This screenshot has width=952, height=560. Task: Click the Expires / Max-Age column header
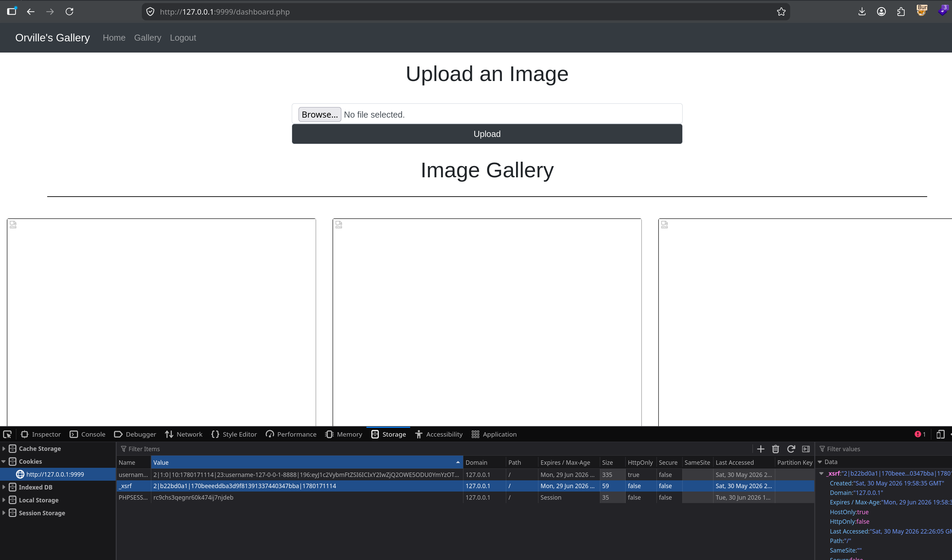[569, 462]
